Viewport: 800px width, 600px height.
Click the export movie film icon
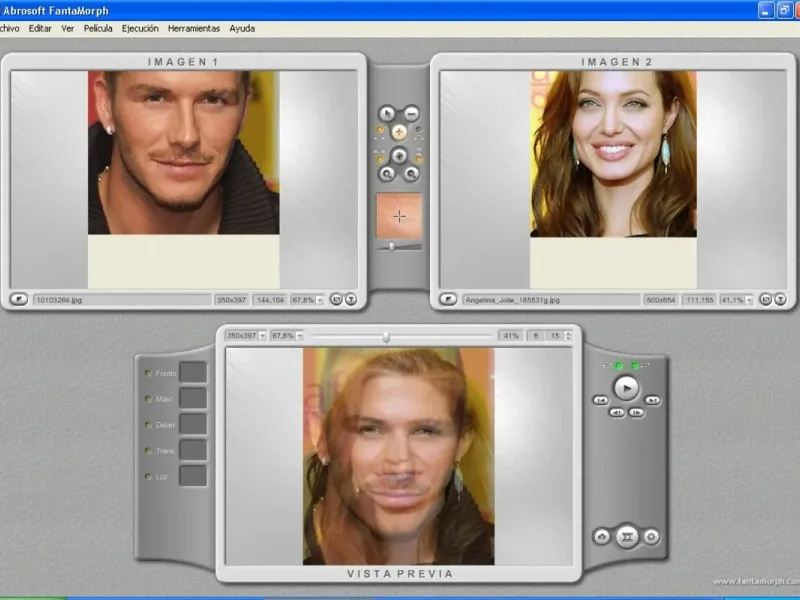pos(627,537)
